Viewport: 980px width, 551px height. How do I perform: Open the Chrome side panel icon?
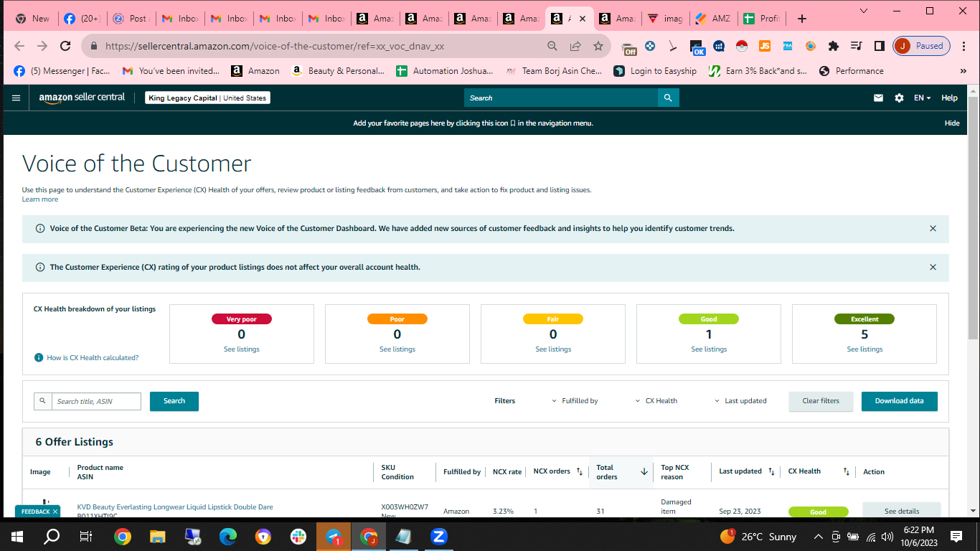(879, 46)
